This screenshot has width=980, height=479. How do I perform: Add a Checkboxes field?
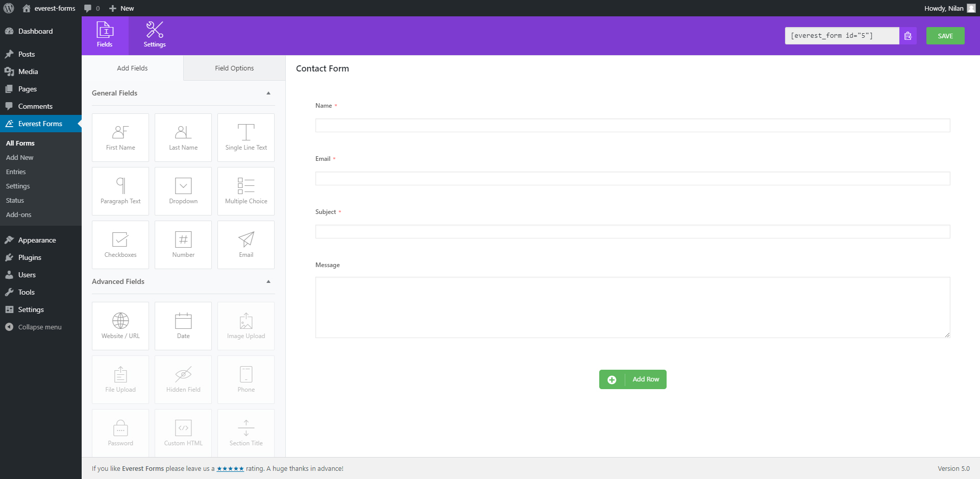click(120, 245)
